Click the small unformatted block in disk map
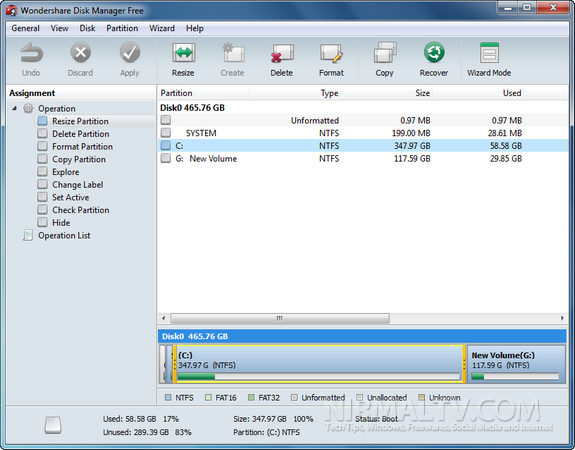This screenshot has height=450, width=575. 162,364
